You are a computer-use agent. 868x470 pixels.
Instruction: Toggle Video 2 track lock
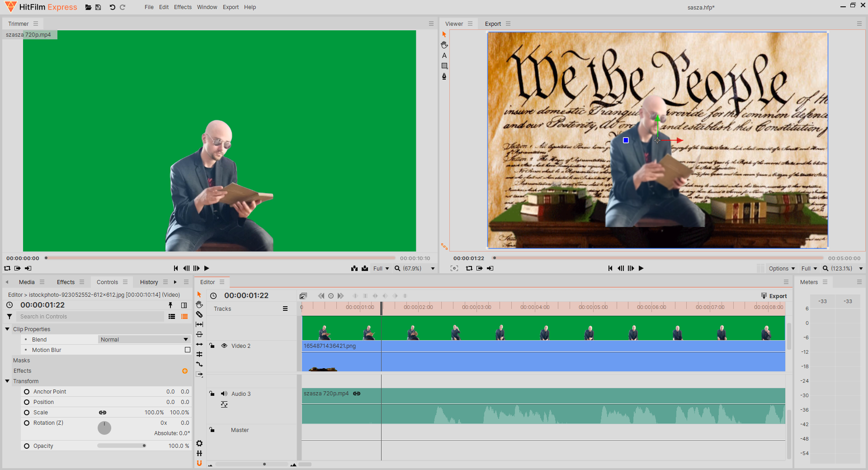[212, 346]
